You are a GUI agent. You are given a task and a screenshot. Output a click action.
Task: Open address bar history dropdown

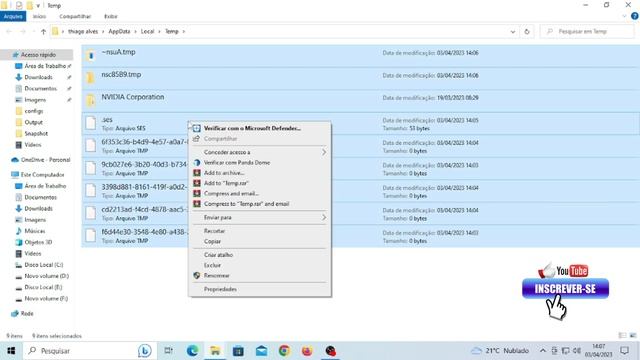(513, 31)
